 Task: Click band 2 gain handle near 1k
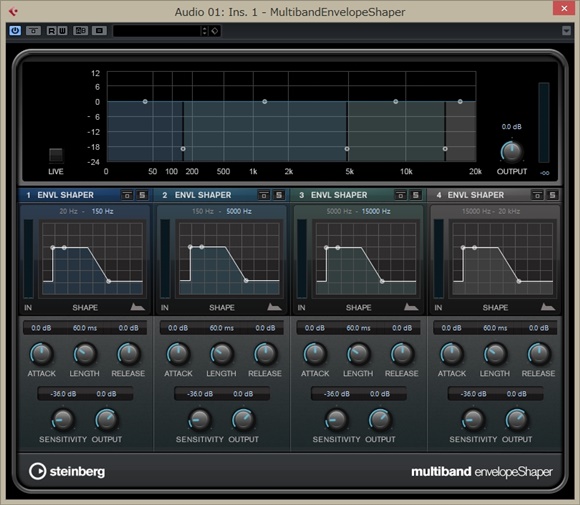(x=264, y=101)
